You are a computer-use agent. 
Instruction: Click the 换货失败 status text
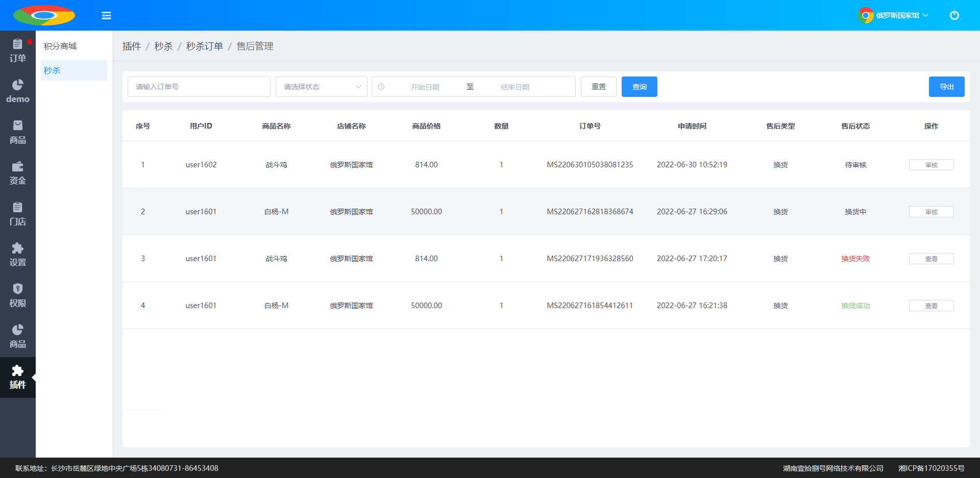coord(856,259)
